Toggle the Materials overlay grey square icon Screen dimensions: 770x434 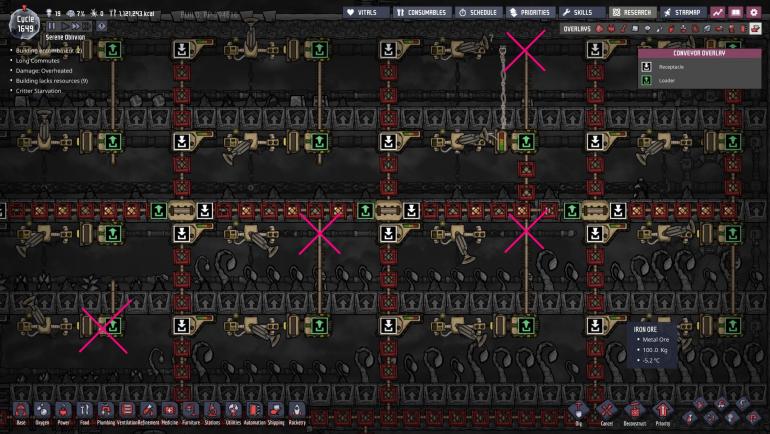click(635, 29)
